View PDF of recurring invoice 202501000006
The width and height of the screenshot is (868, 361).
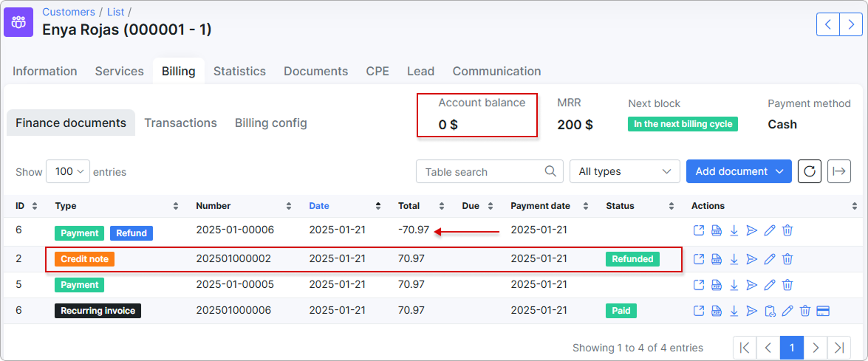click(717, 311)
